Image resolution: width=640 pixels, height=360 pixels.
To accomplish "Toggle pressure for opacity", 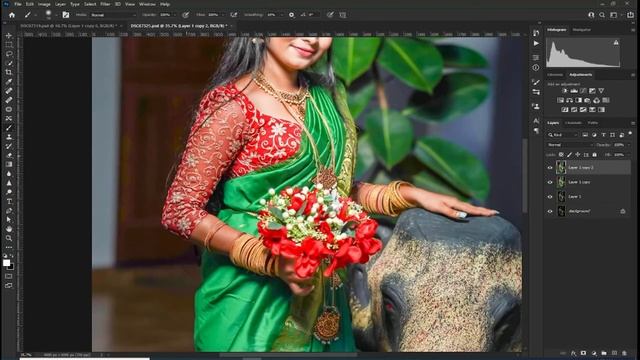I will [186, 15].
